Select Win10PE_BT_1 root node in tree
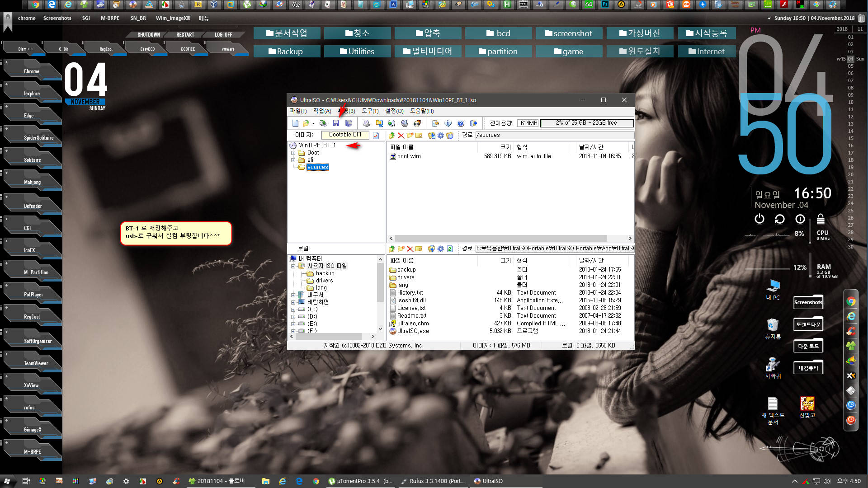Screen dimensions: 868x488 317,145
